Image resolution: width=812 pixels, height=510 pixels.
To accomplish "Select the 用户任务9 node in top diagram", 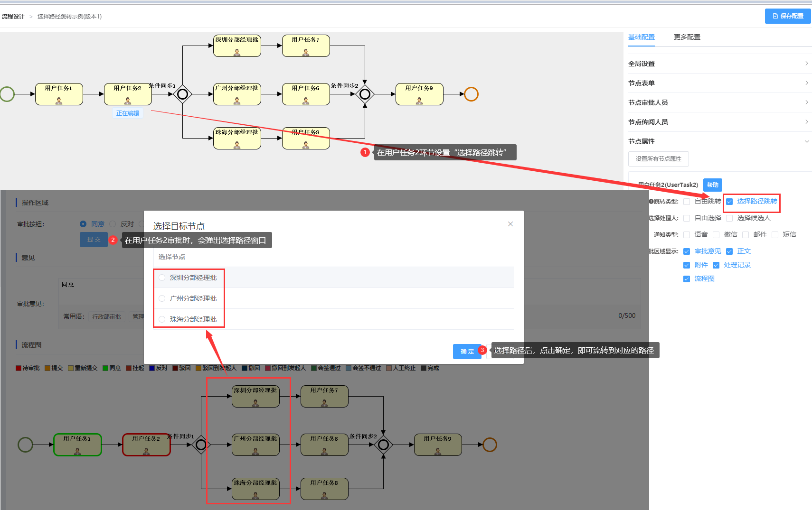I will pos(419,94).
